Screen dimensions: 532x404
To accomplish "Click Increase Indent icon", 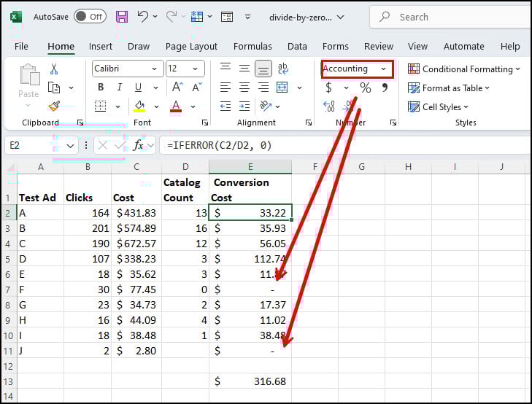I will click(x=244, y=106).
